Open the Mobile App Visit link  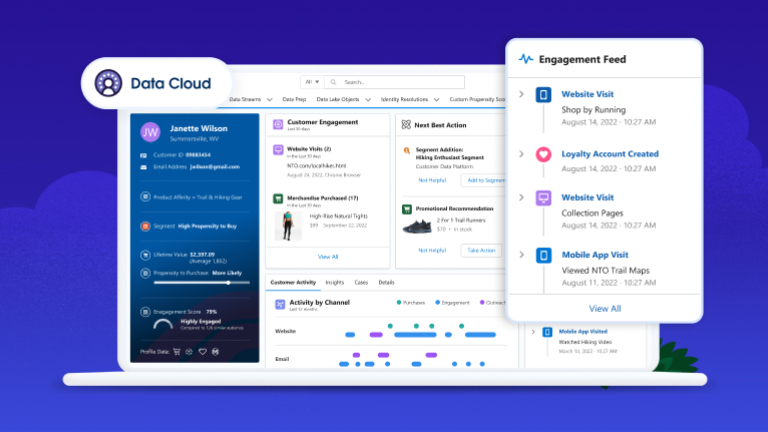(x=595, y=255)
